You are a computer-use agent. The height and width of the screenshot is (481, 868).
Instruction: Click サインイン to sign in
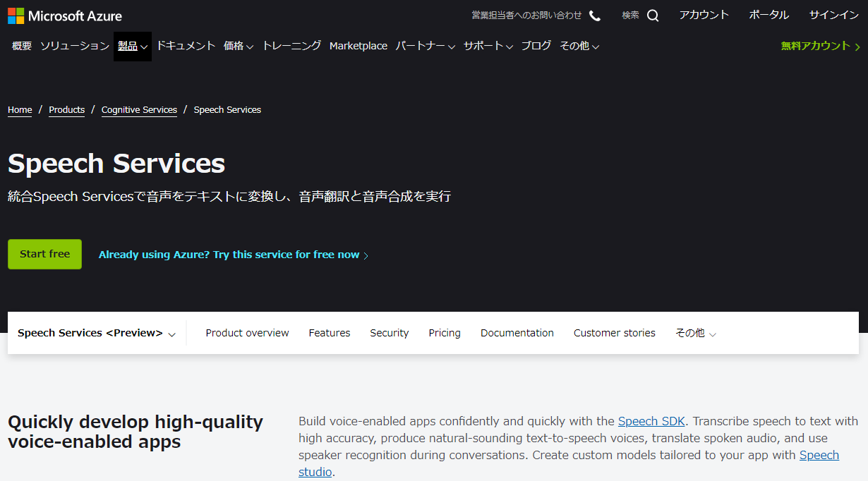tap(834, 15)
